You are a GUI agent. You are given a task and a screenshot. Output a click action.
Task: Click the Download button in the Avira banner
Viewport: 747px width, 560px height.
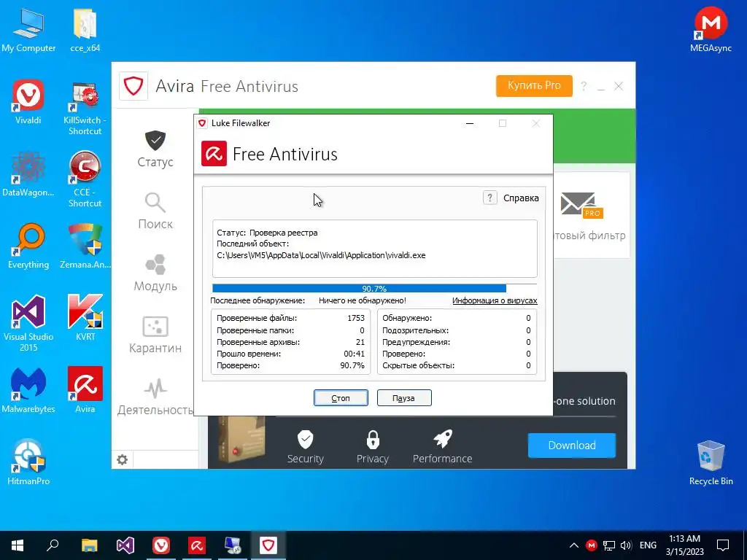pyautogui.click(x=572, y=446)
